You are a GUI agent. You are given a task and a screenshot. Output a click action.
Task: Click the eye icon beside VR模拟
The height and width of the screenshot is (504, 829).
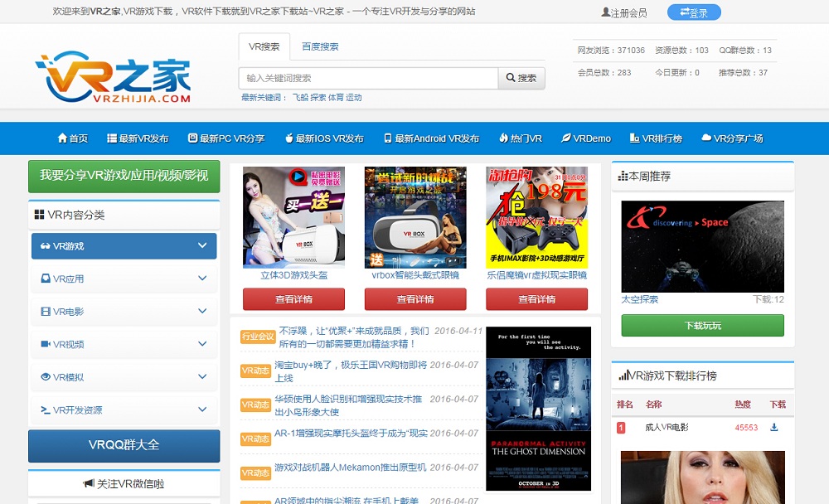46,376
